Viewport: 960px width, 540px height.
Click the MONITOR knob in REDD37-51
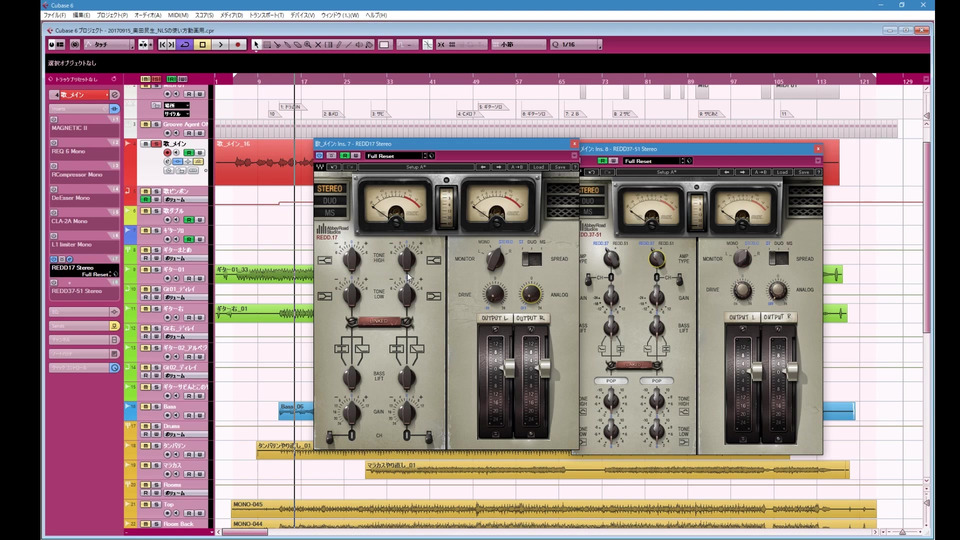pyautogui.click(x=741, y=258)
